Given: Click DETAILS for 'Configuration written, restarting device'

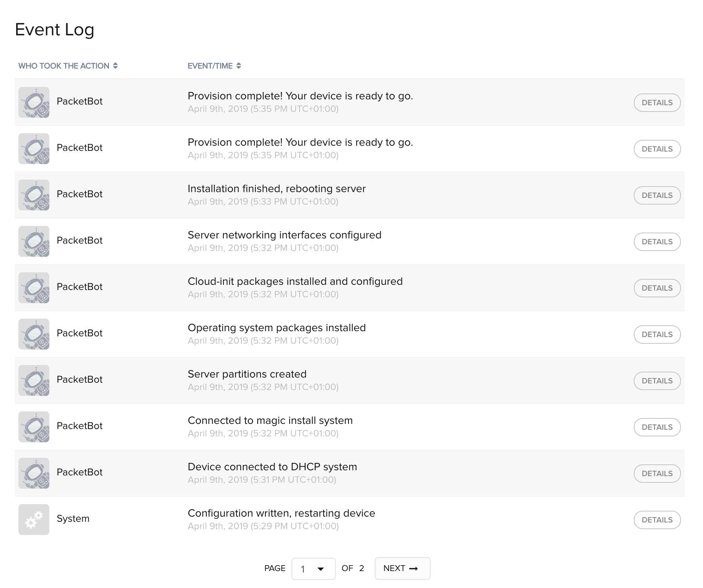Looking at the screenshot, I should click(657, 520).
